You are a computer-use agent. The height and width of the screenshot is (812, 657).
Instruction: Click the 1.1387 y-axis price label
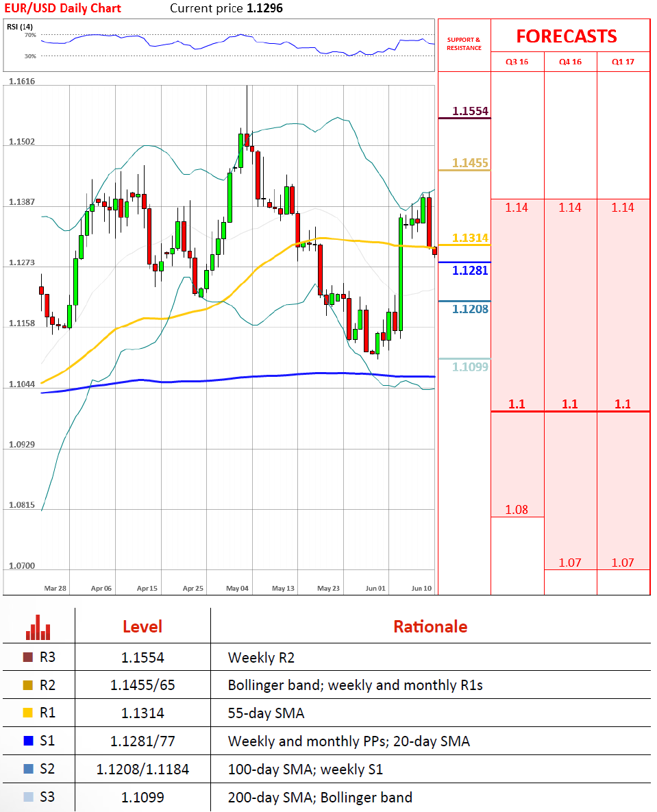click(x=22, y=202)
